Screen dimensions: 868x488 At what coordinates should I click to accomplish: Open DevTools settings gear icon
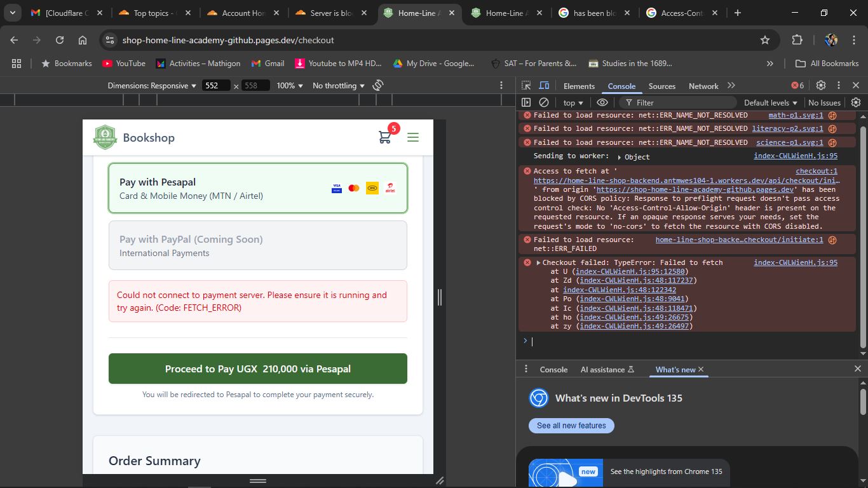coord(821,86)
